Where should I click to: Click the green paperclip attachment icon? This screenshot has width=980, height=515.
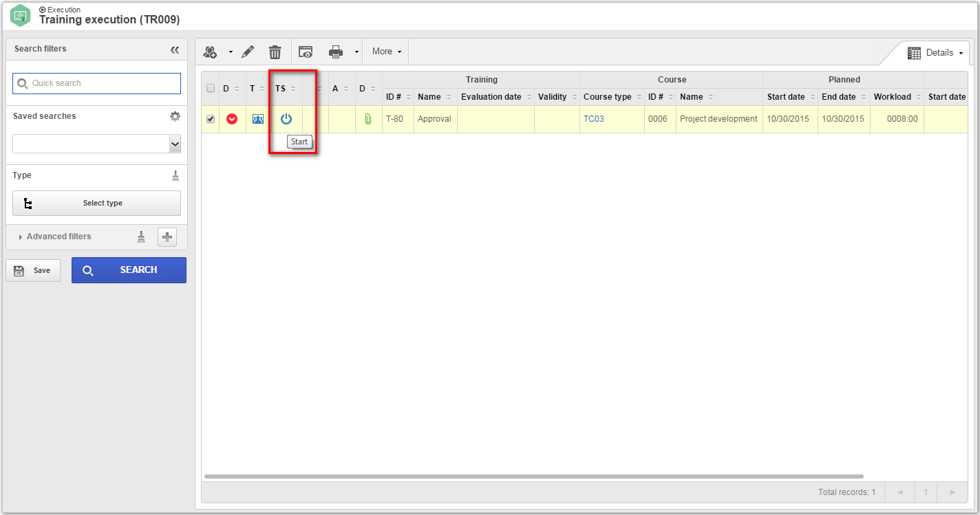pyautogui.click(x=368, y=119)
